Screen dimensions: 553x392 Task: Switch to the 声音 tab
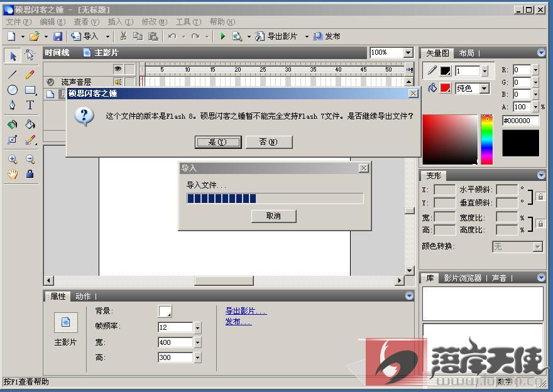(499, 278)
